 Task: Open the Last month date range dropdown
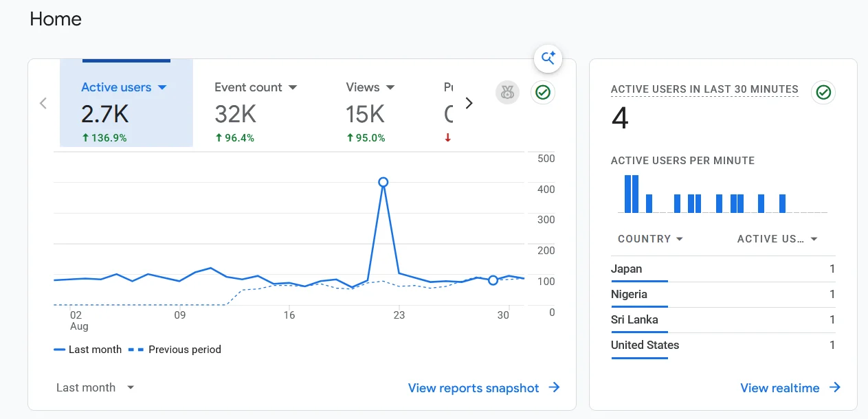96,387
